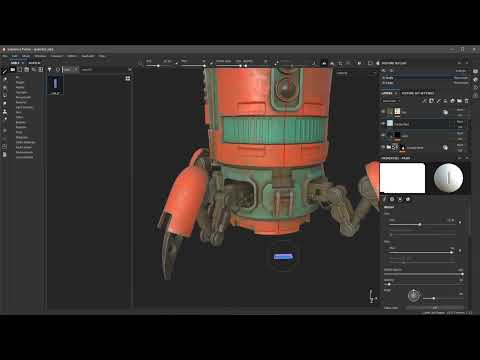Screen dimensions: 480x360
Task: Open the top layer's blend mode dropdown
Action: [460, 110]
